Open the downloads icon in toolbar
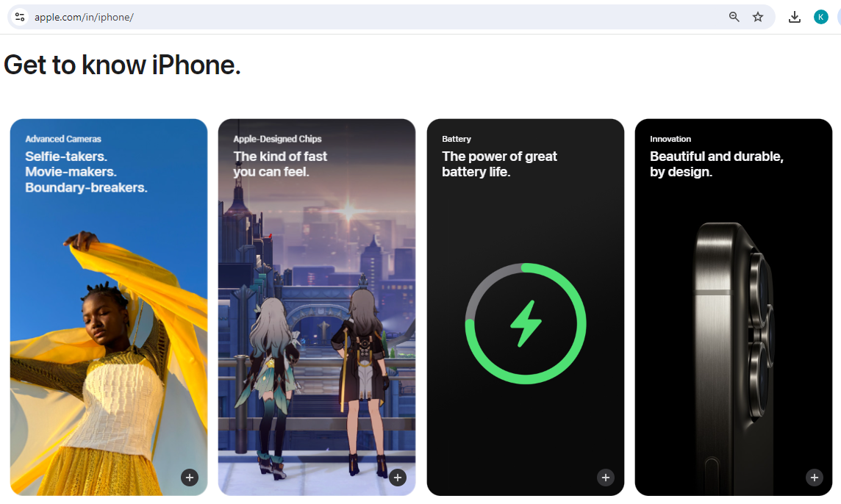This screenshot has width=841, height=504. point(795,17)
